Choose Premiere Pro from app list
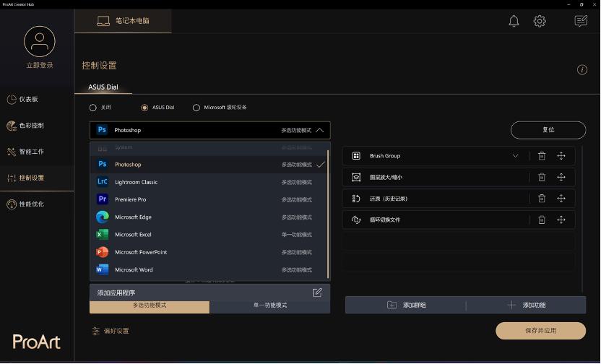This screenshot has height=364, width=601. coord(209,199)
